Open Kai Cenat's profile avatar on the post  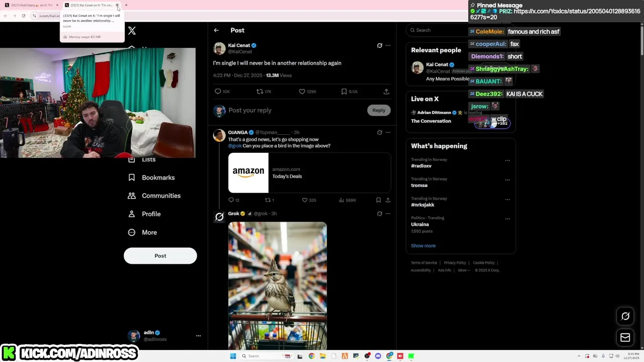click(x=219, y=48)
